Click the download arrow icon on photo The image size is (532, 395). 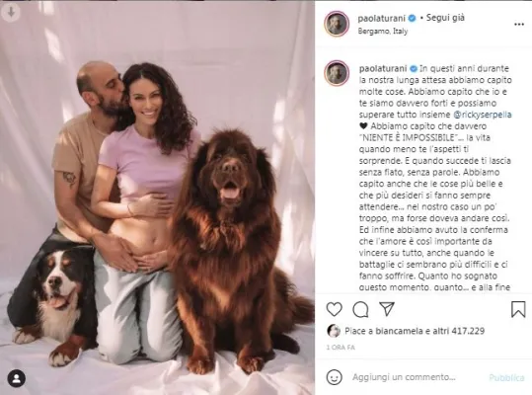point(11,12)
